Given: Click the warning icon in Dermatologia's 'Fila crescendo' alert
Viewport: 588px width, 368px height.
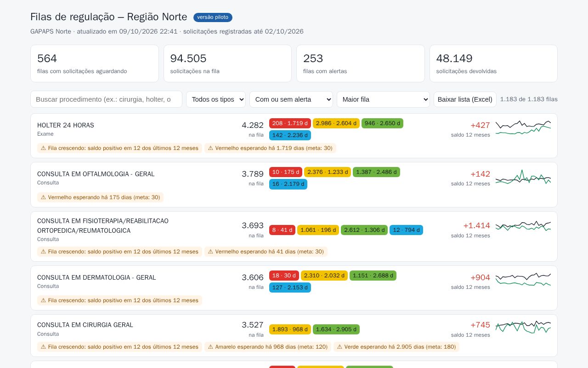Looking at the screenshot, I should click(x=43, y=300).
